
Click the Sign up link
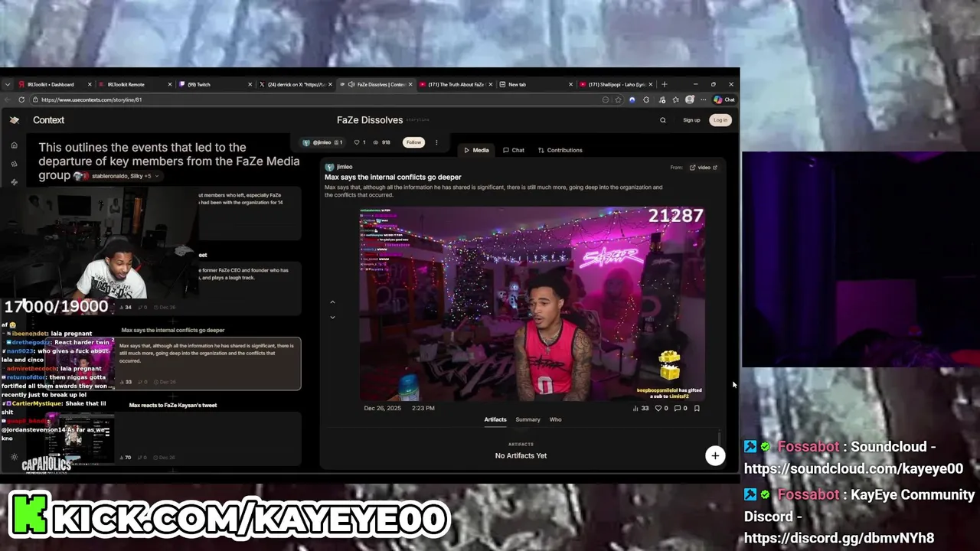point(691,120)
